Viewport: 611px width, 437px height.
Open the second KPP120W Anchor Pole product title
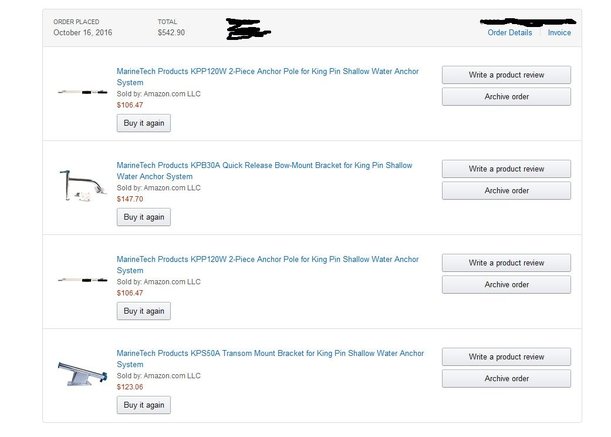coord(268,265)
